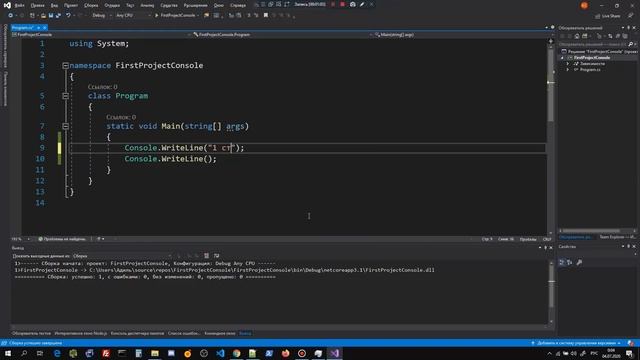Collapse the FirstProjectConsole project node
640x360 pixels.
562,58
